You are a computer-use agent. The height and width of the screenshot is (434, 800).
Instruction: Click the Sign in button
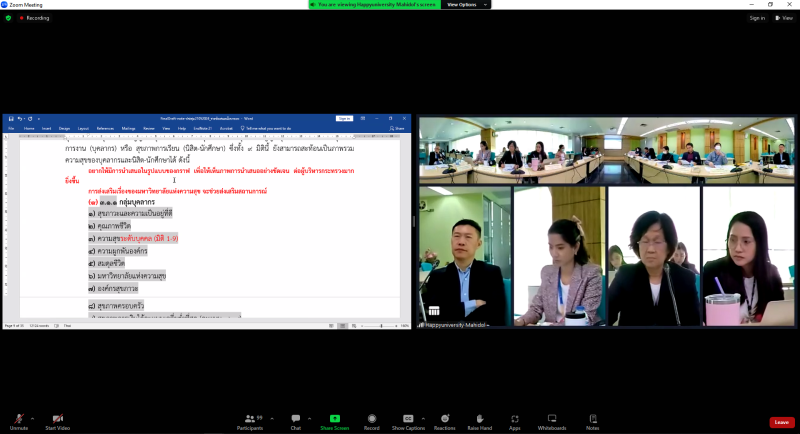coord(757,18)
